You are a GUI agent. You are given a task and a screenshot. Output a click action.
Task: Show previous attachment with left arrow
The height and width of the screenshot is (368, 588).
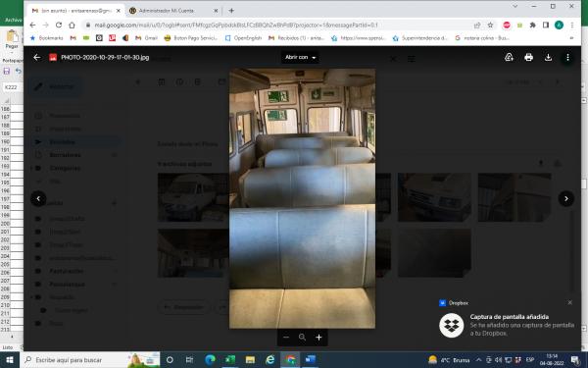[x=38, y=198]
